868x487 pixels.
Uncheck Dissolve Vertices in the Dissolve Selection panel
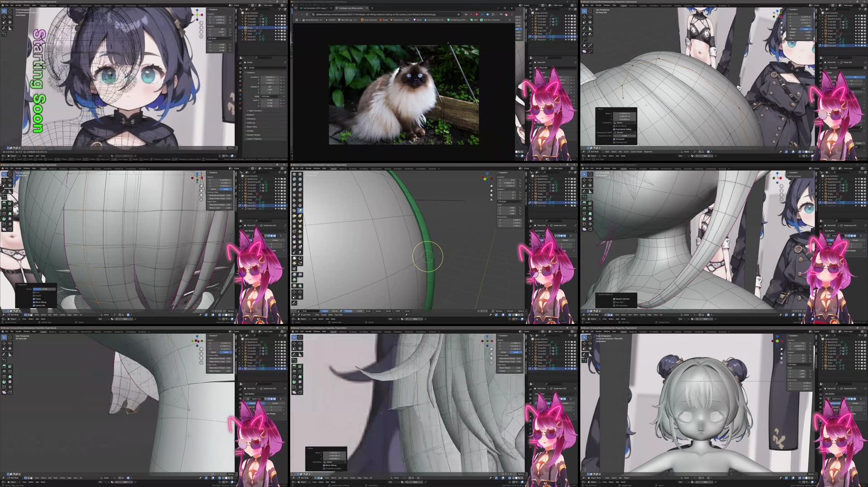[614, 299]
